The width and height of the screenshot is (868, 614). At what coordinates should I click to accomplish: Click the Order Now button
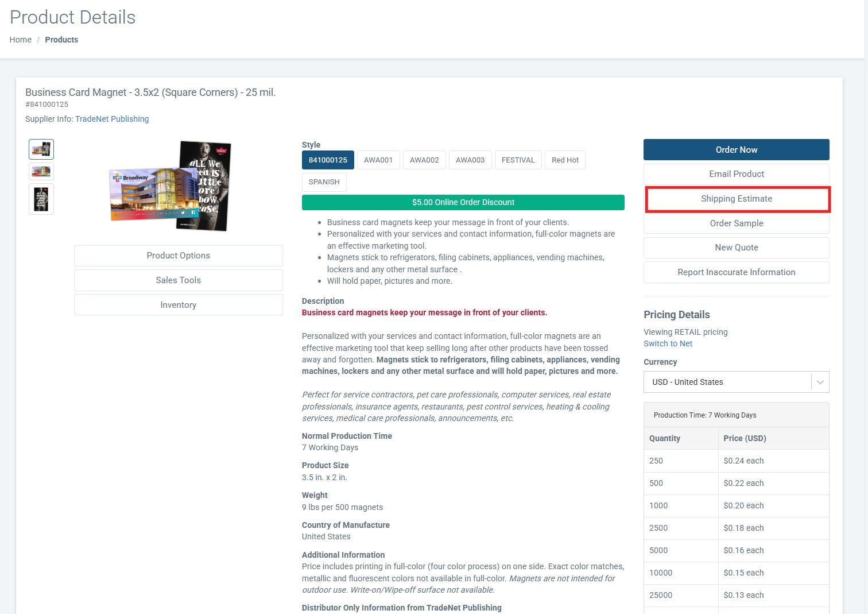(x=737, y=150)
